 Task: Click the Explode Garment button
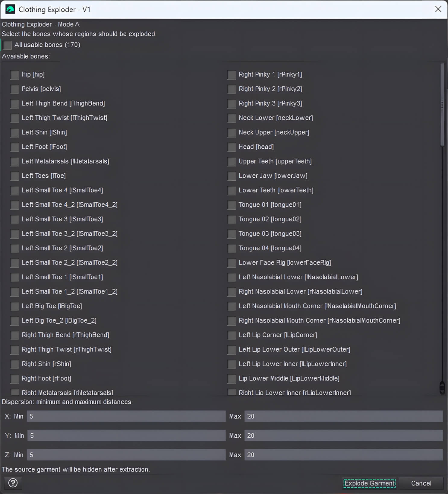[369, 483]
